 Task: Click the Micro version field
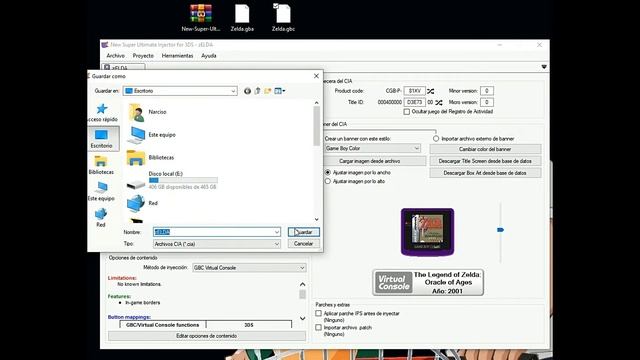[487, 102]
